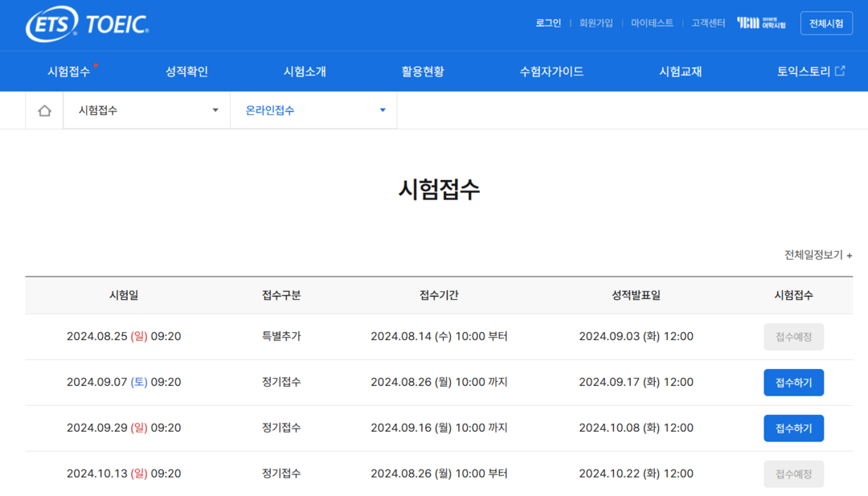Click the ETS TOEIC logo
The image size is (868, 496).
pos(87,24)
